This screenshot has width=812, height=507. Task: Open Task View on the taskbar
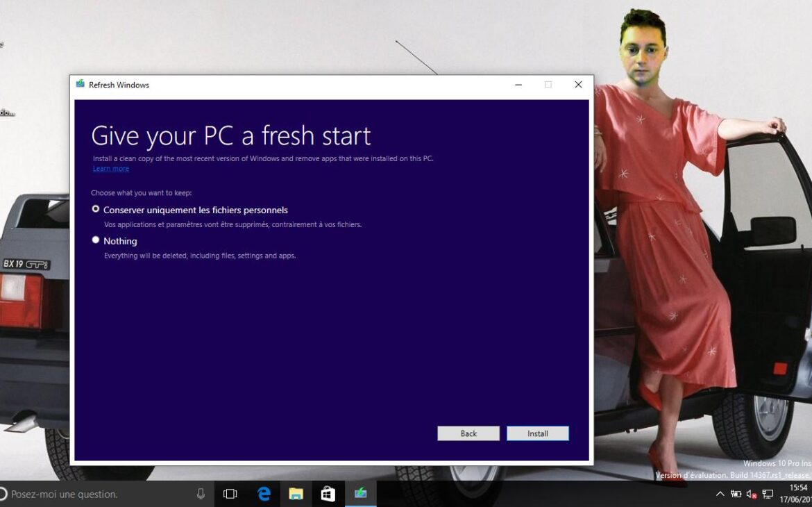(230, 494)
